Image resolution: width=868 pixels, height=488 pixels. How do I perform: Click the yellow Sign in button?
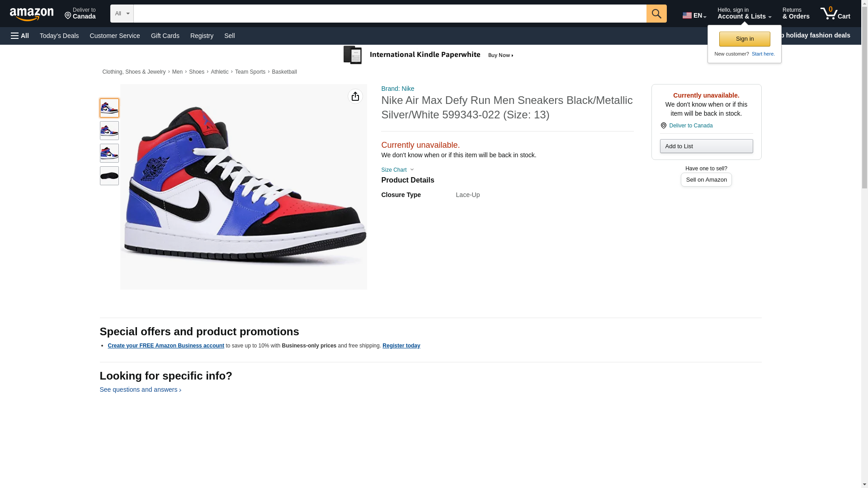[x=744, y=39]
